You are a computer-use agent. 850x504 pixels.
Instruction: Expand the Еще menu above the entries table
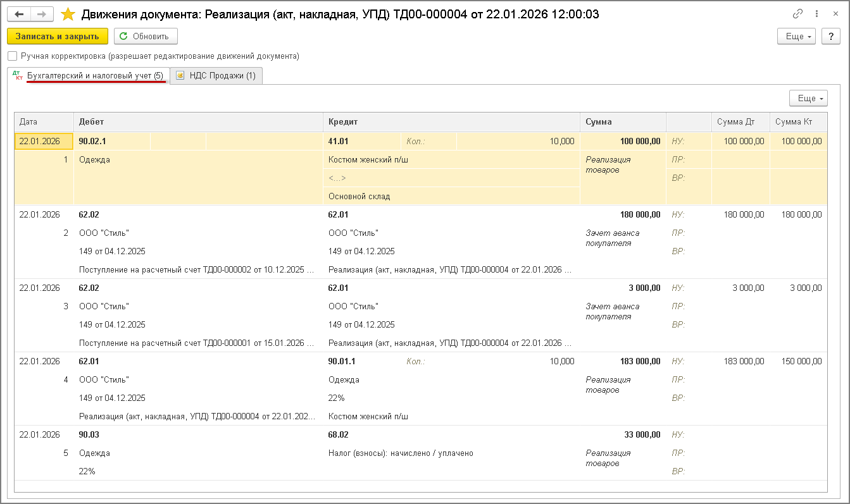point(808,99)
